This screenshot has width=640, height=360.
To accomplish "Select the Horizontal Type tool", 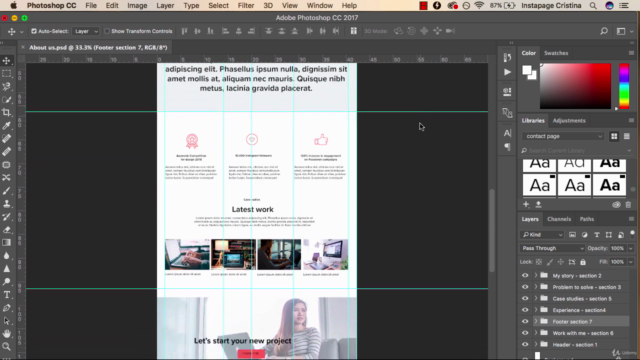I will tap(7, 295).
